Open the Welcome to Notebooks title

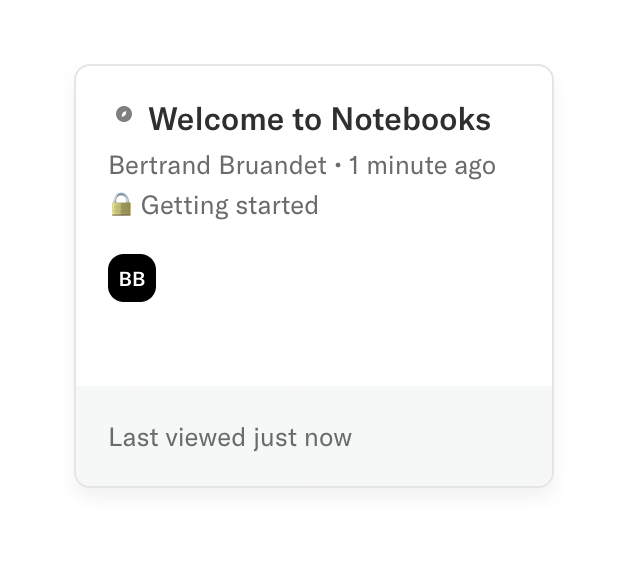pos(319,120)
